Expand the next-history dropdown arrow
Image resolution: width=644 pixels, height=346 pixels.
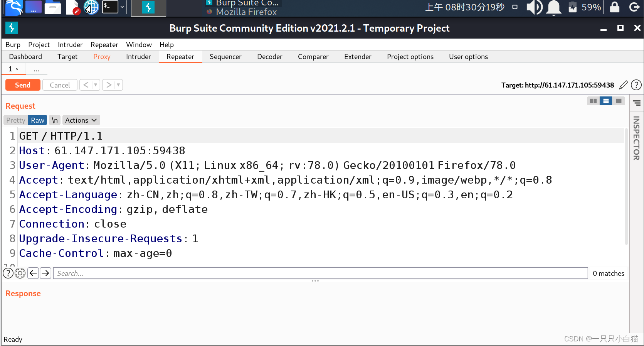[x=118, y=85]
